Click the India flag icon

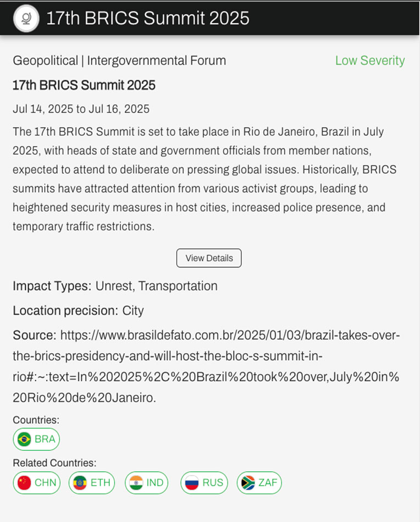(x=136, y=482)
